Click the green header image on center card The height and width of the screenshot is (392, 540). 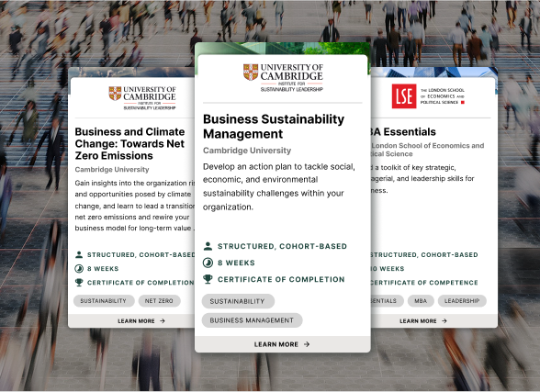(283, 48)
